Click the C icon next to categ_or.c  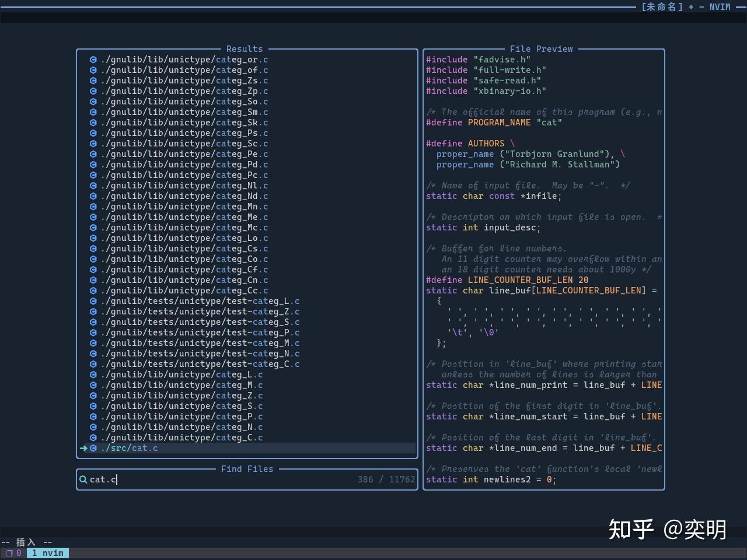93,60
